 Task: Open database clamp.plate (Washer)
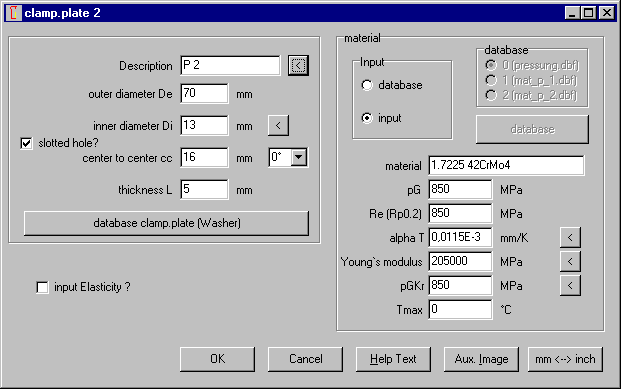click(x=166, y=223)
